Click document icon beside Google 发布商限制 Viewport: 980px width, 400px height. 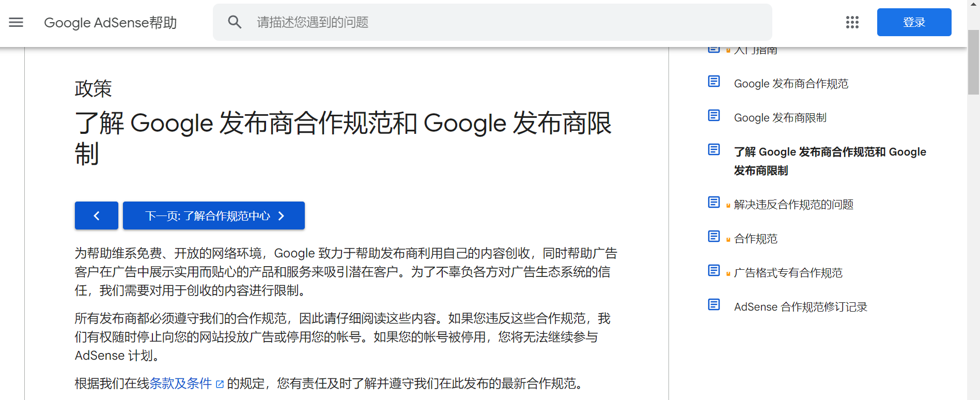click(714, 115)
